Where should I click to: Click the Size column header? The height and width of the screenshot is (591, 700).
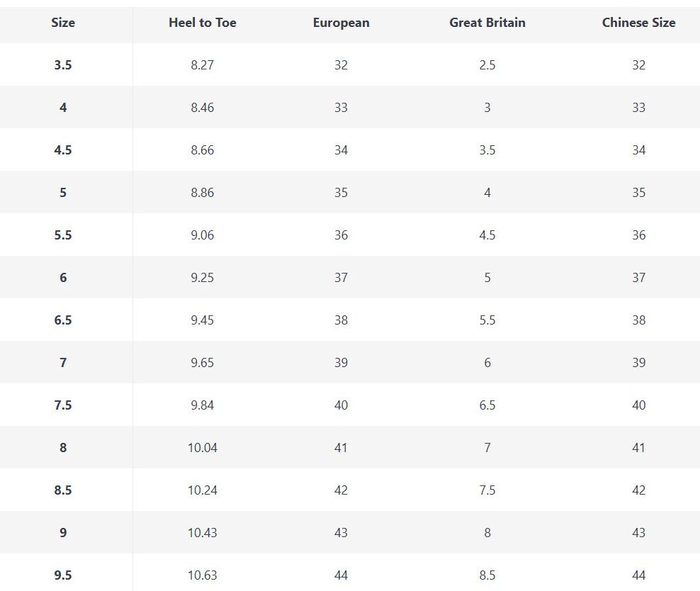(x=63, y=23)
